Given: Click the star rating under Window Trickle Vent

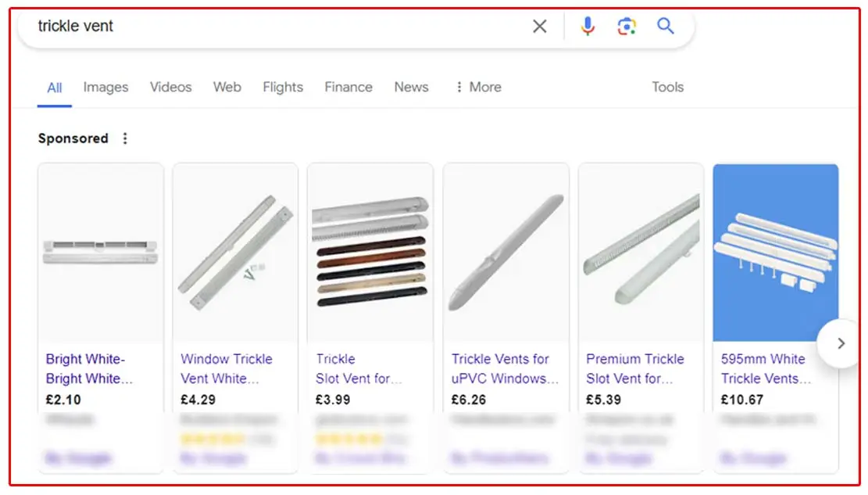Looking at the screenshot, I should (x=208, y=439).
